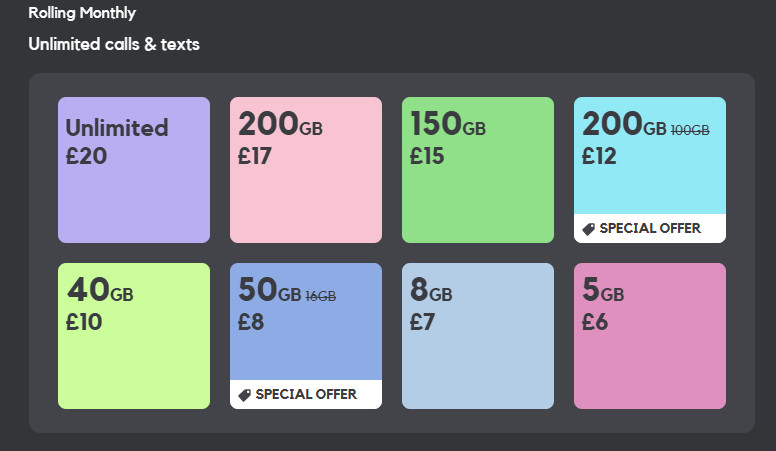
Task: Choose the 200GB £17 pink plan
Action: 306,170
